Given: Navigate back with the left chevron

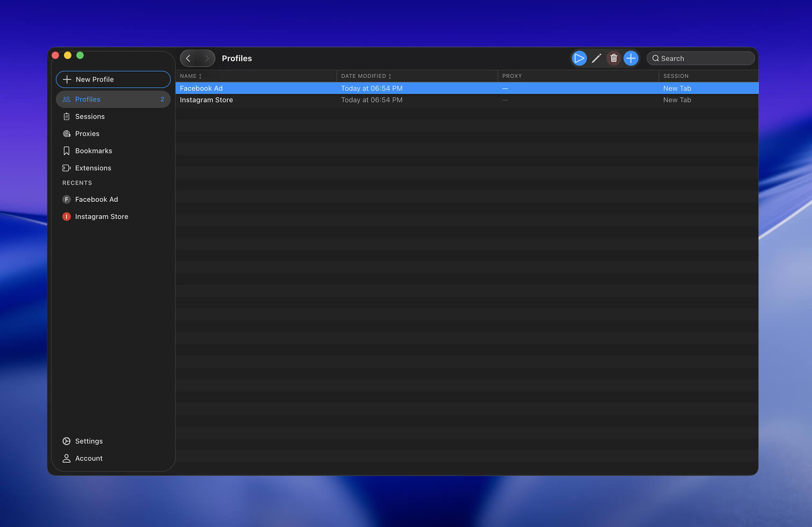Looking at the screenshot, I should click(x=188, y=58).
